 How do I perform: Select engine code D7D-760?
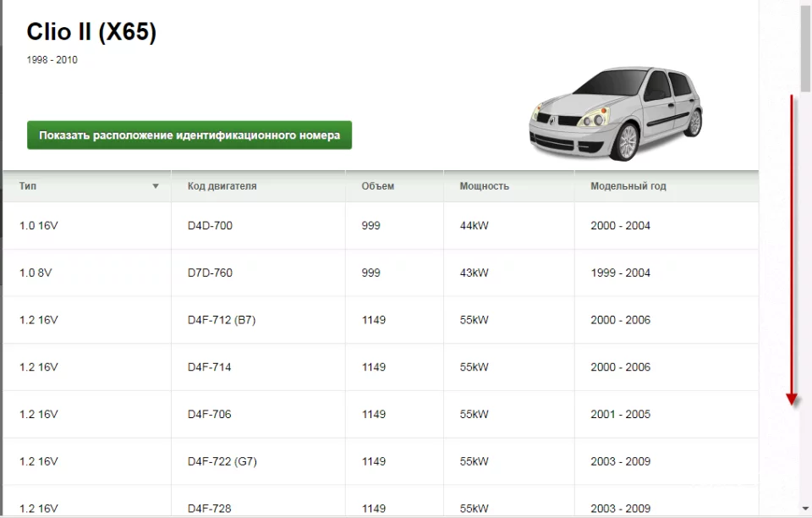210,273
